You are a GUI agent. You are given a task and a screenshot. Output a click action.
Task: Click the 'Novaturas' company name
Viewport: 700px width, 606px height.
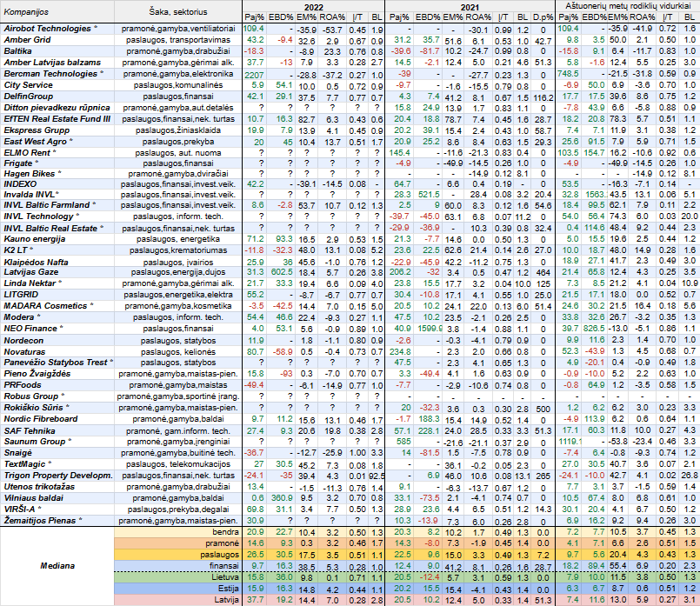[57, 351]
